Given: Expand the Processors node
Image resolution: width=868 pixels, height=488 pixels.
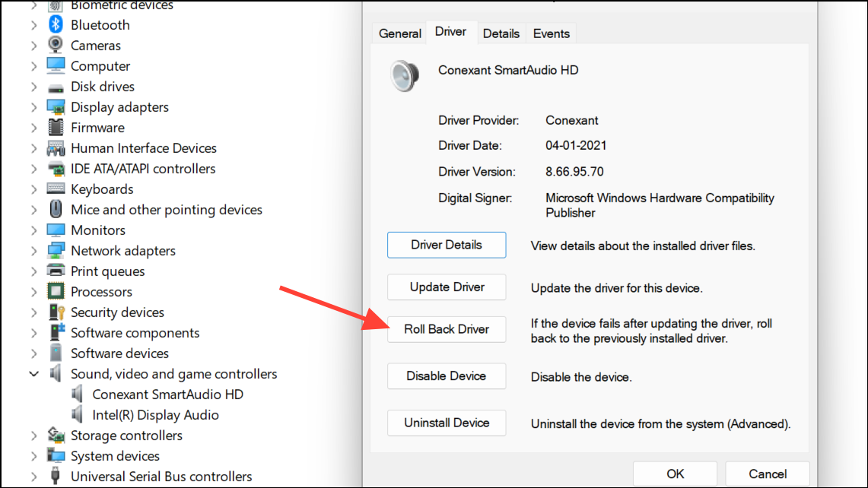Looking at the screenshot, I should [33, 292].
